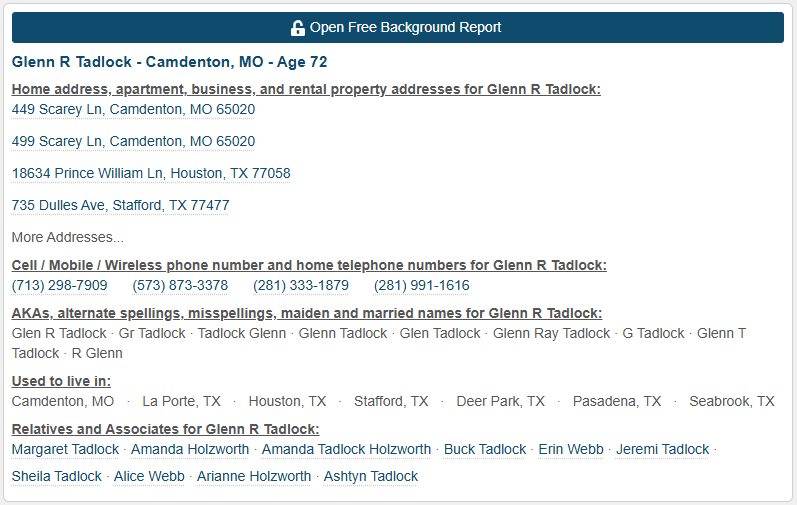The width and height of the screenshot is (797, 505).
Task: View Arianne Holzworth's profile
Action: pyautogui.click(x=254, y=477)
